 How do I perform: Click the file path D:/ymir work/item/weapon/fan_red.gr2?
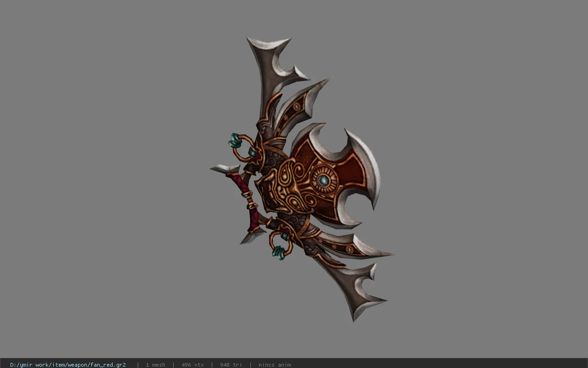tap(68, 365)
